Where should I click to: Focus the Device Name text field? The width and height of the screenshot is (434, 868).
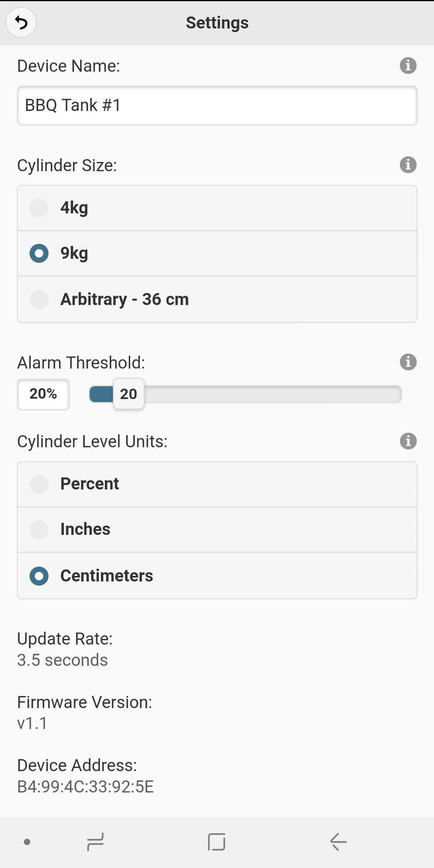(x=217, y=106)
